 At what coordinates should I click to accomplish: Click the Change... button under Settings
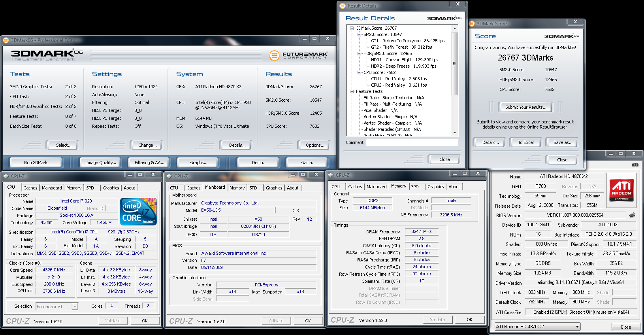click(x=147, y=145)
